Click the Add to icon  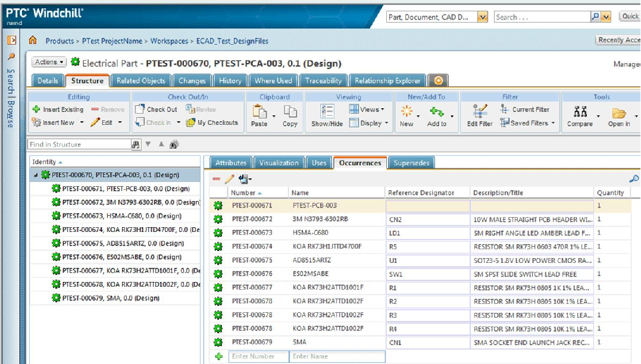[x=437, y=111]
